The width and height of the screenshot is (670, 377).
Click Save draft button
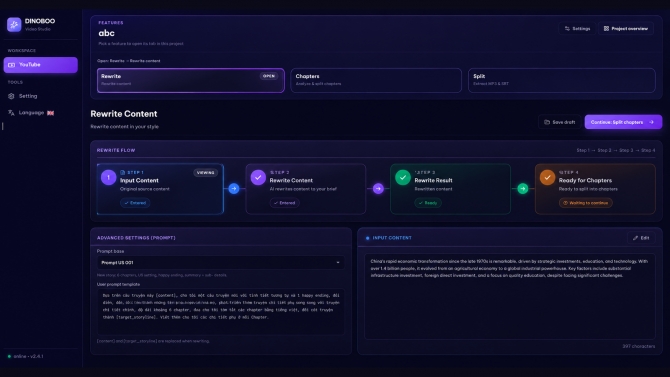(x=559, y=122)
